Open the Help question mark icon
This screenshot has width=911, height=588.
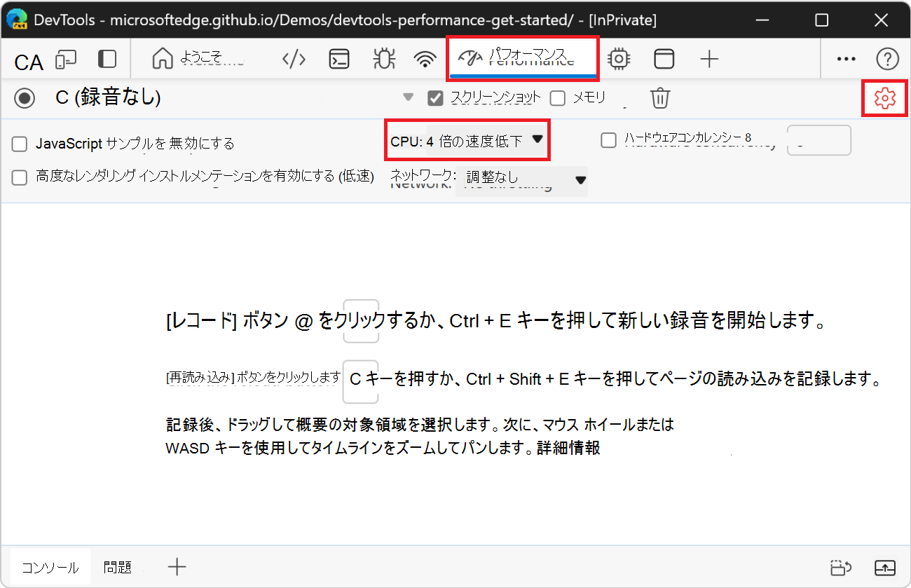click(x=888, y=60)
